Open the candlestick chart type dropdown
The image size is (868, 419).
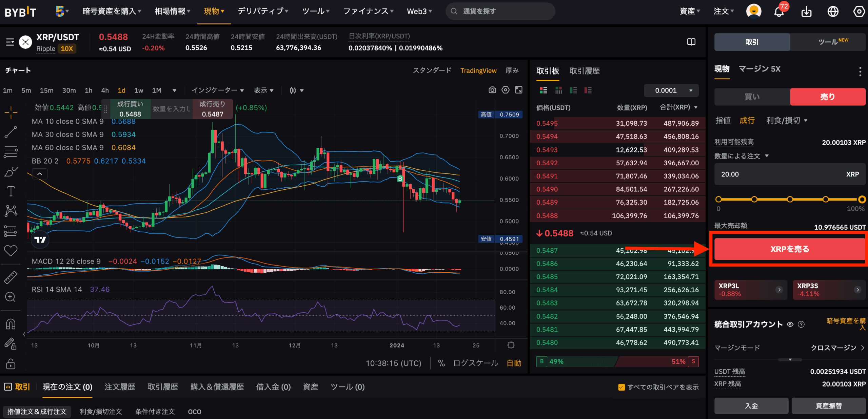tap(296, 90)
